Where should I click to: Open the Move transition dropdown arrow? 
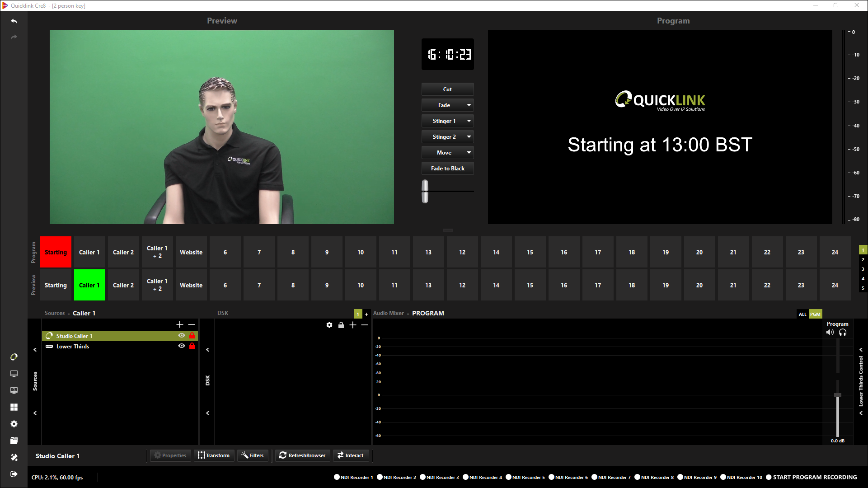point(469,153)
